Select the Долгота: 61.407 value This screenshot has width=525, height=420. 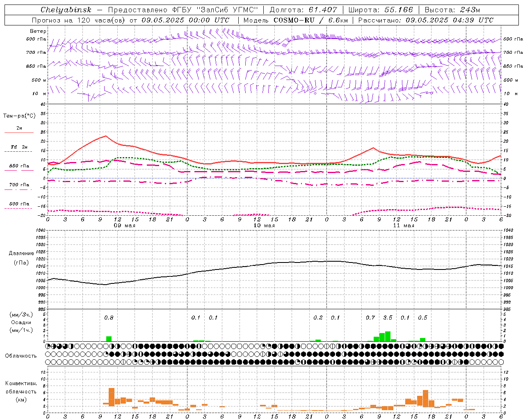pos(303,10)
